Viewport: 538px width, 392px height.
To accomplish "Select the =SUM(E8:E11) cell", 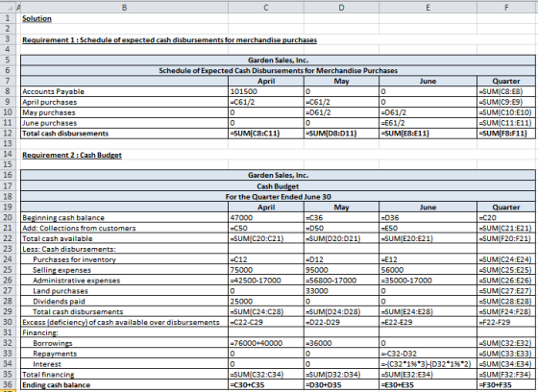I will tap(428, 134).
